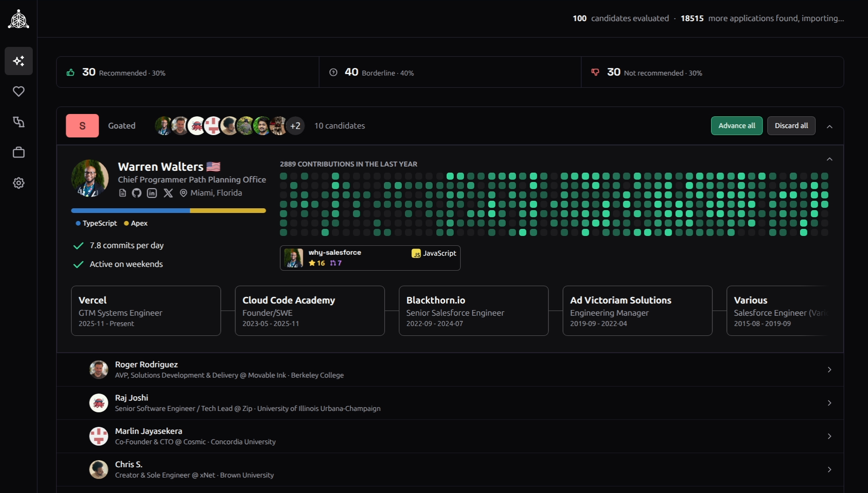Click the Apex legend label

point(136,223)
